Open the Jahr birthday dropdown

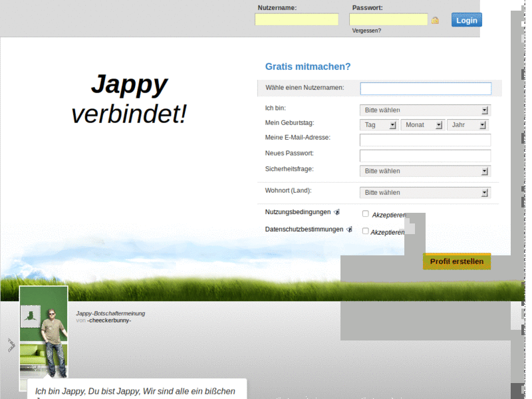tap(468, 125)
